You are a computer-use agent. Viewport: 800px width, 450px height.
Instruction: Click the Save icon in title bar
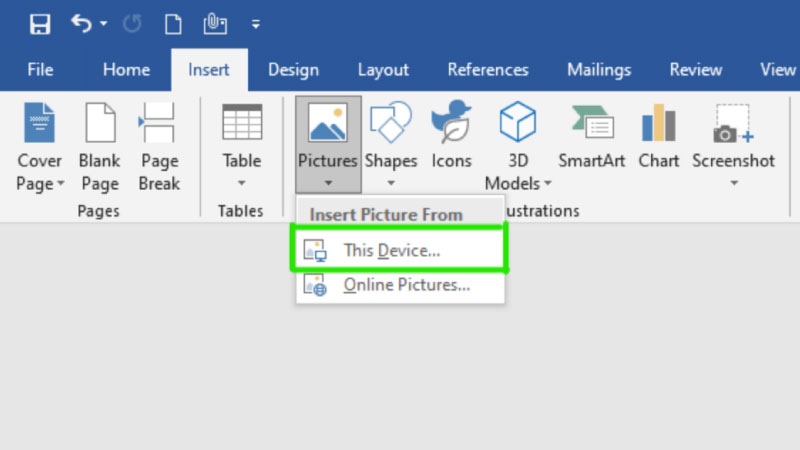point(40,24)
